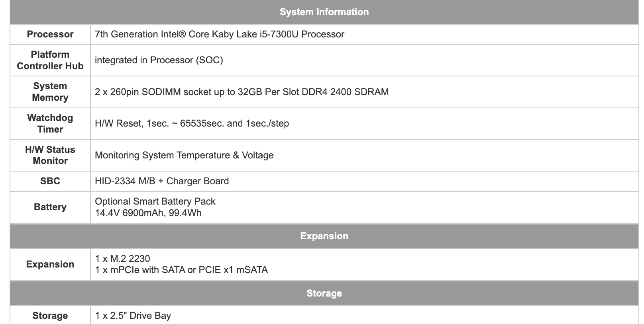Click the Storage section header bar

point(324,293)
